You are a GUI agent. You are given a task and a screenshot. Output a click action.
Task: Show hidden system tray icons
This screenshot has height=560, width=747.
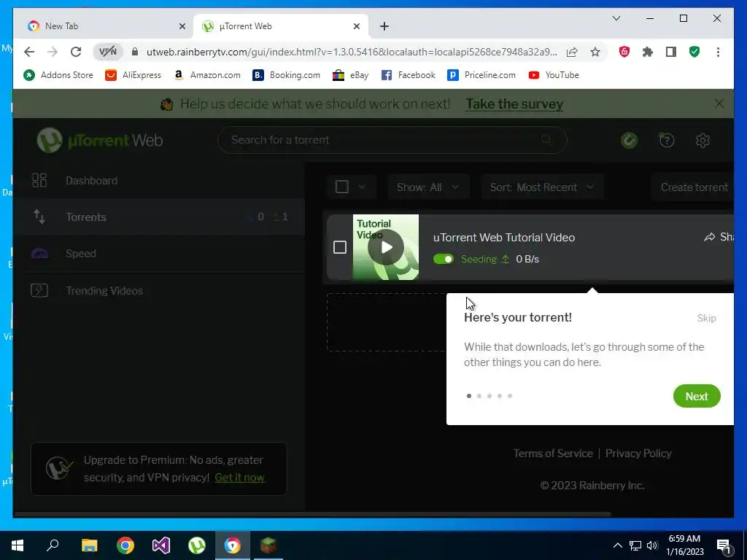click(617, 545)
